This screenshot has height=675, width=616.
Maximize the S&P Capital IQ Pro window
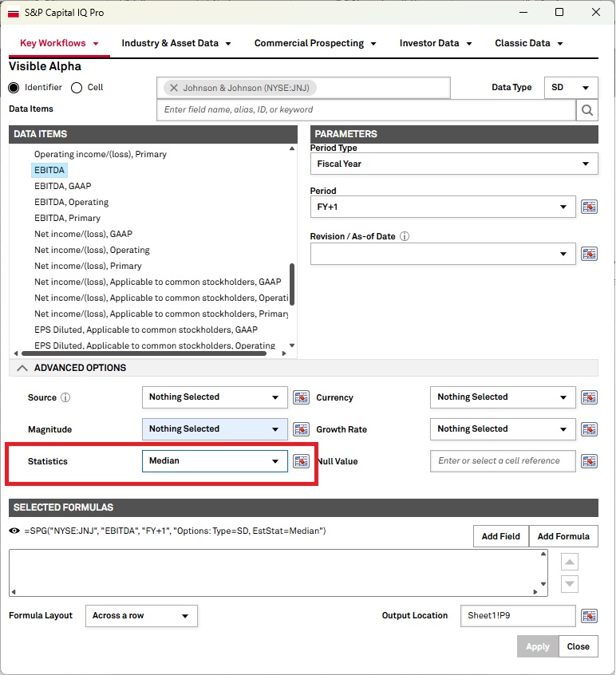[x=559, y=12]
